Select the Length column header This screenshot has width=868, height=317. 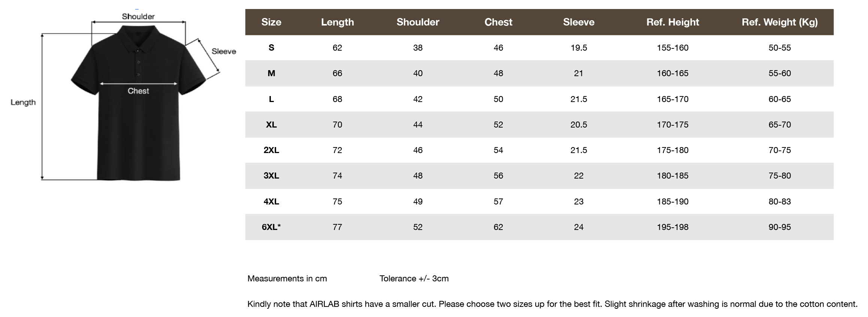click(x=337, y=22)
